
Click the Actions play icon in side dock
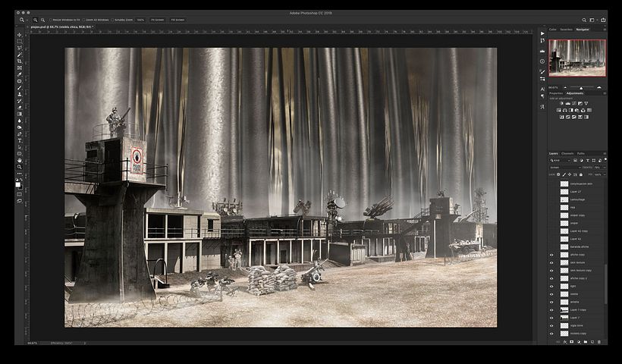(542, 33)
